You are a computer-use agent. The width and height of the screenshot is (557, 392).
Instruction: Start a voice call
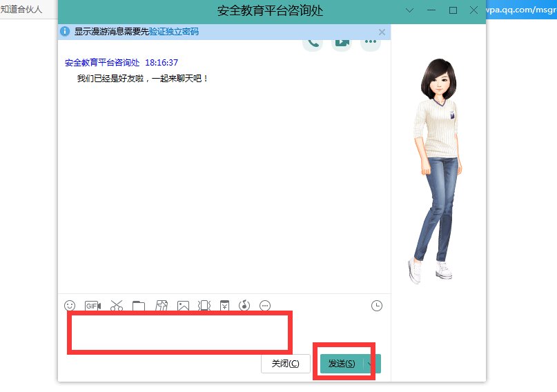coord(313,43)
